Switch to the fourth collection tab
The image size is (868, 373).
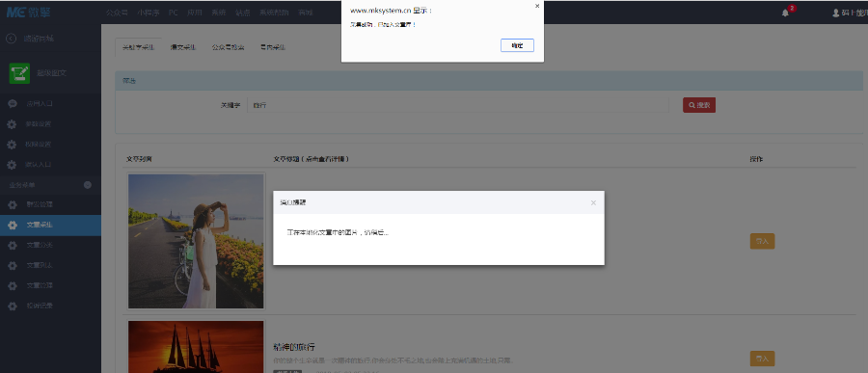(272, 47)
